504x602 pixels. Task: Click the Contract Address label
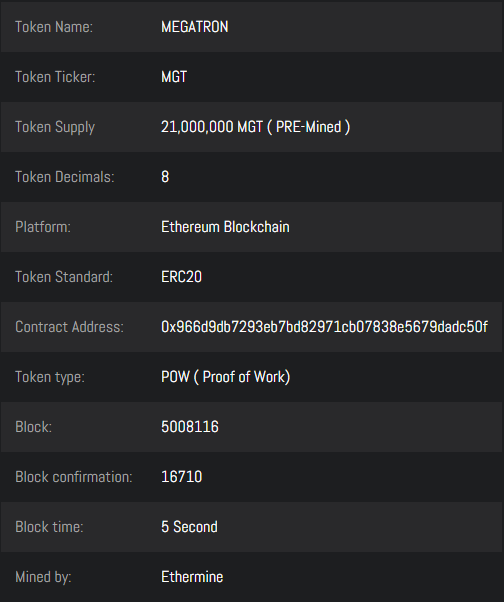[69, 327]
